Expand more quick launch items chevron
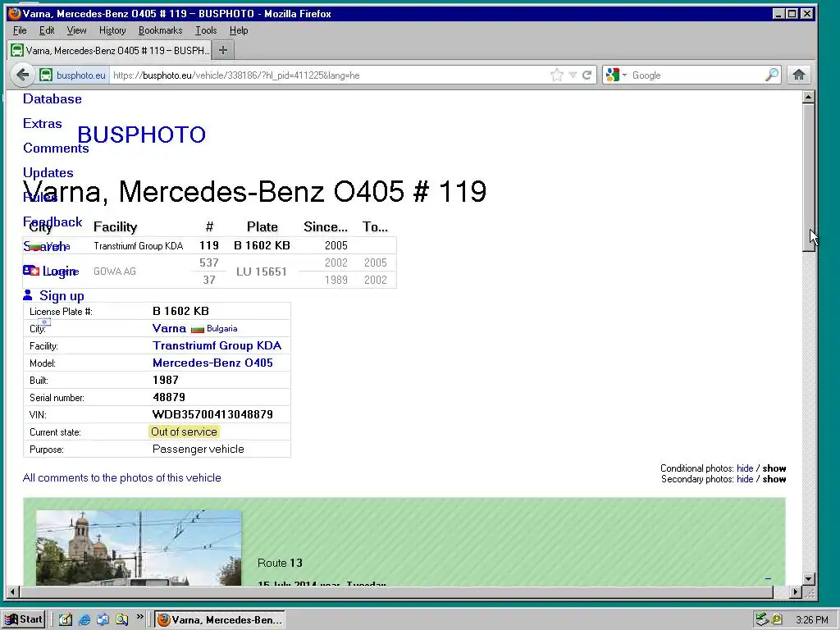840x630 pixels. click(x=139, y=617)
